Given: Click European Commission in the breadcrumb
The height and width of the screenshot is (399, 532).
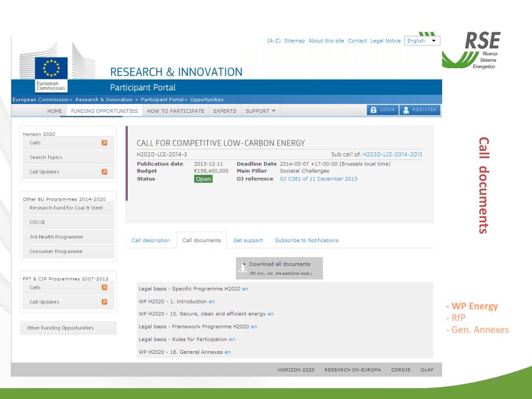Looking at the screenshot, I should pos(41,100).
